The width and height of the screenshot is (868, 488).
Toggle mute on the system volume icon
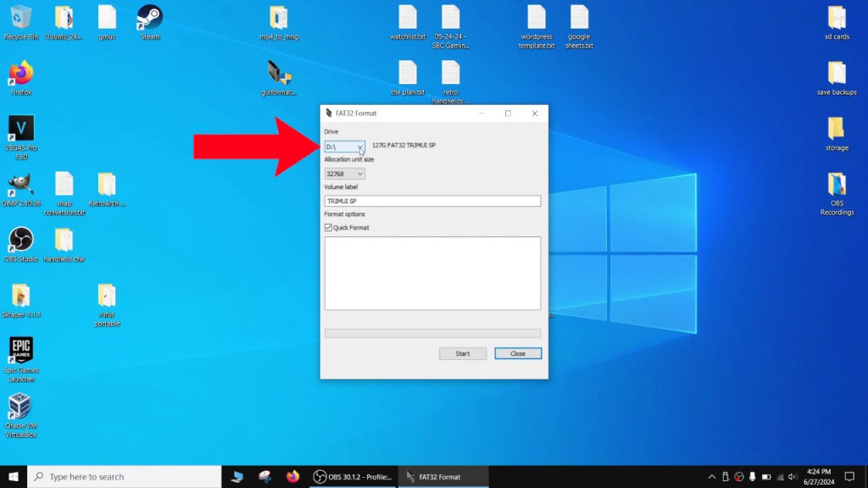(x=792, y=476)
